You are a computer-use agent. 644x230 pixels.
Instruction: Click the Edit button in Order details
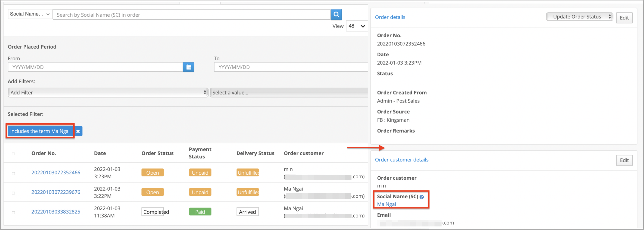(624, 18)
